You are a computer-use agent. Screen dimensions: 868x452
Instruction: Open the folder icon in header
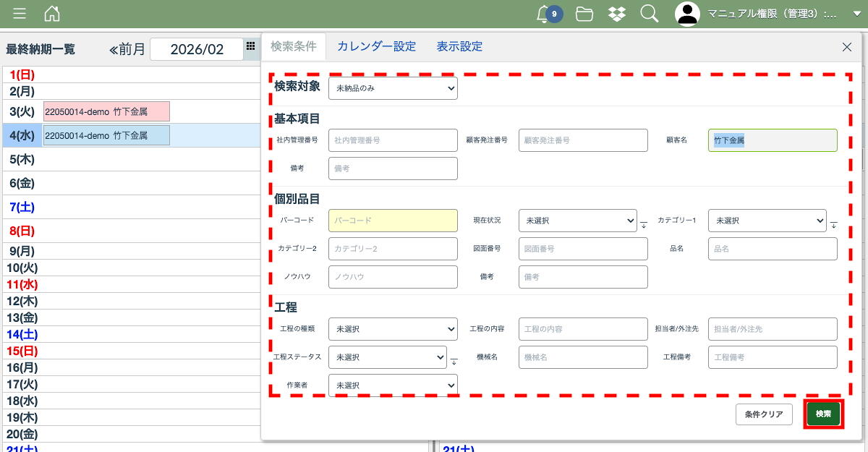pyautogui.click(x=584, y=14)
